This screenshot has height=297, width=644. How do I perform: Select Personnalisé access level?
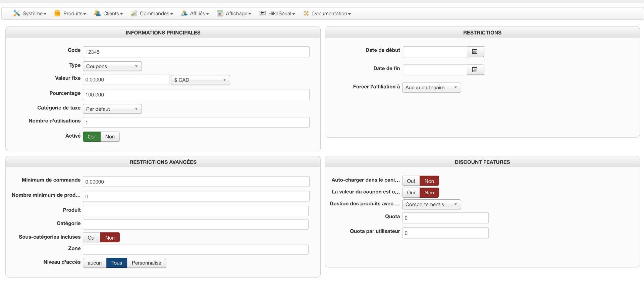(x=146, y=263)
